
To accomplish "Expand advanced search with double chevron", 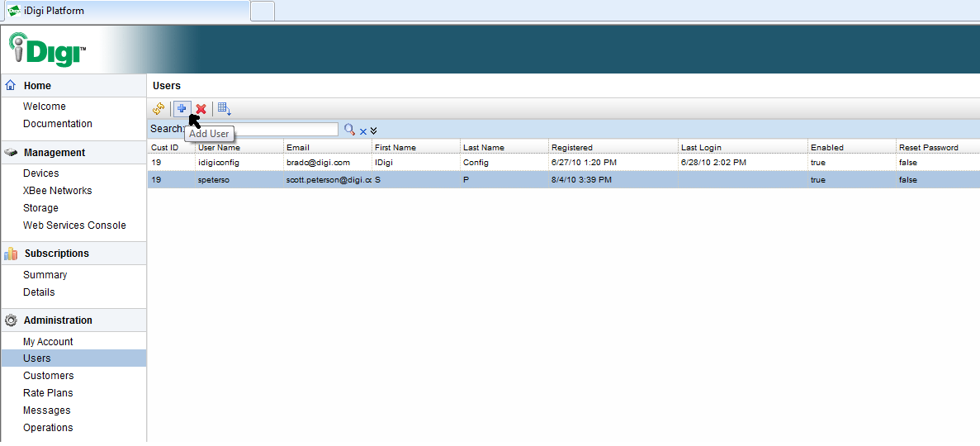I will click(x=373, y=130).
